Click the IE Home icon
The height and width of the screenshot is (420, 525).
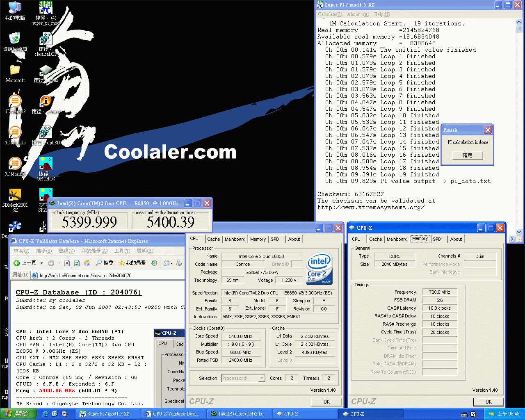coord(87,263)
